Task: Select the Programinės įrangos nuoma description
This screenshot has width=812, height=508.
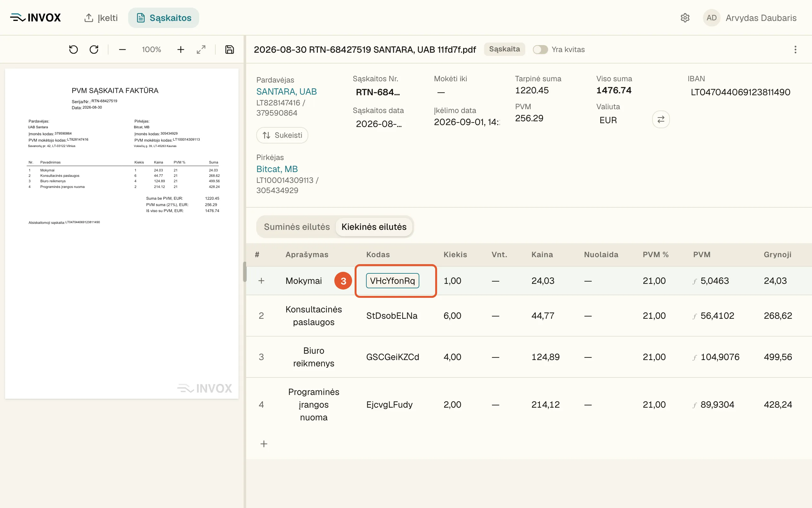Action: [x=314, y=404]
